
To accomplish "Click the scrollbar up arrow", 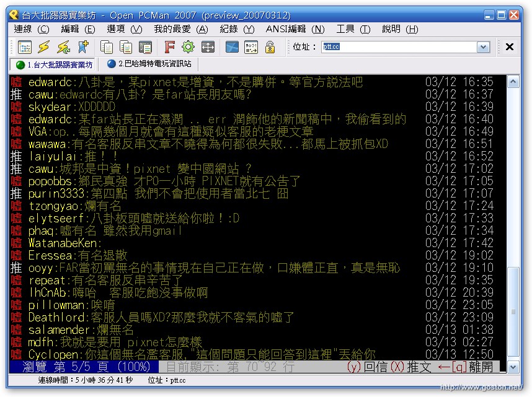I will [513, 82].
